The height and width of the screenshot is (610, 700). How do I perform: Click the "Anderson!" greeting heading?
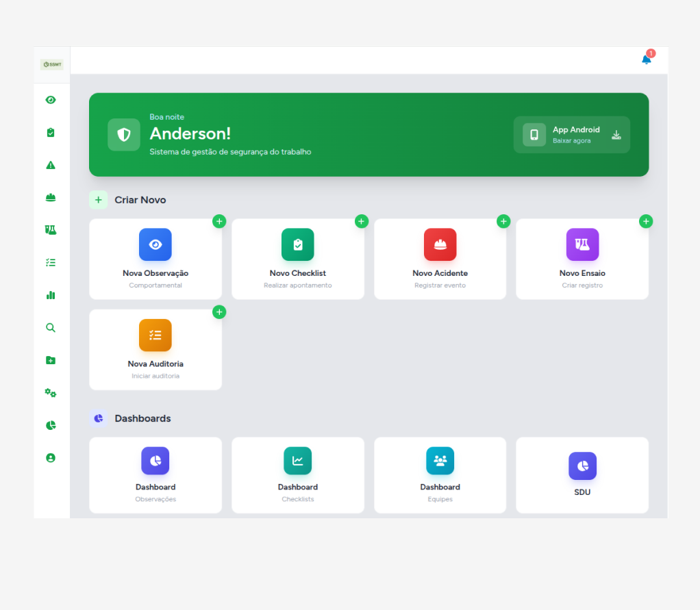pyautogui.click(x=190, y=134)
